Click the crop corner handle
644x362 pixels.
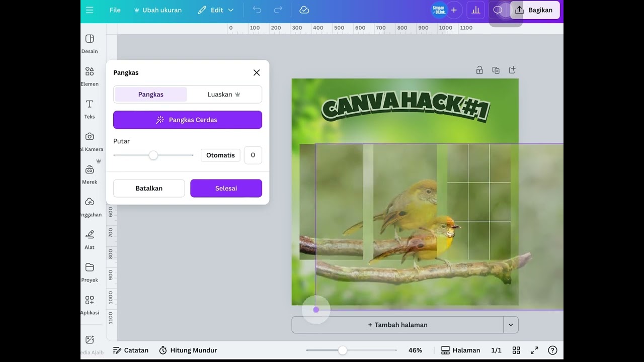(316, 310)
